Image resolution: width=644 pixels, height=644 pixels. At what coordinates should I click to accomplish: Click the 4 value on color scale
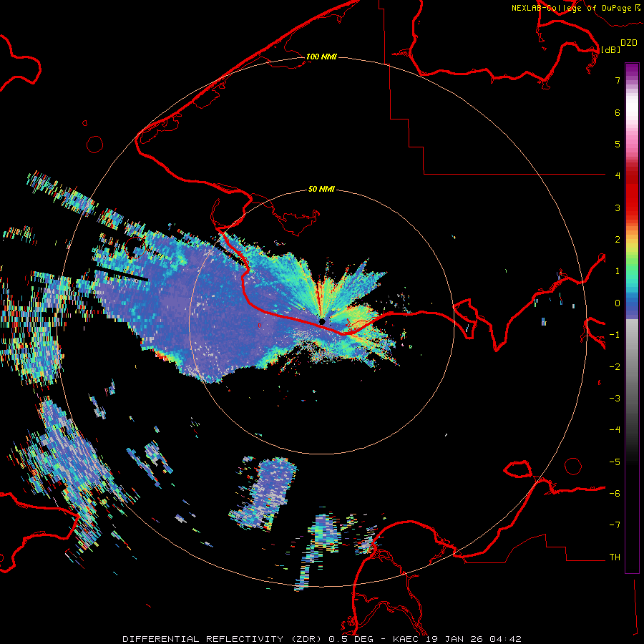coord(618,176)
